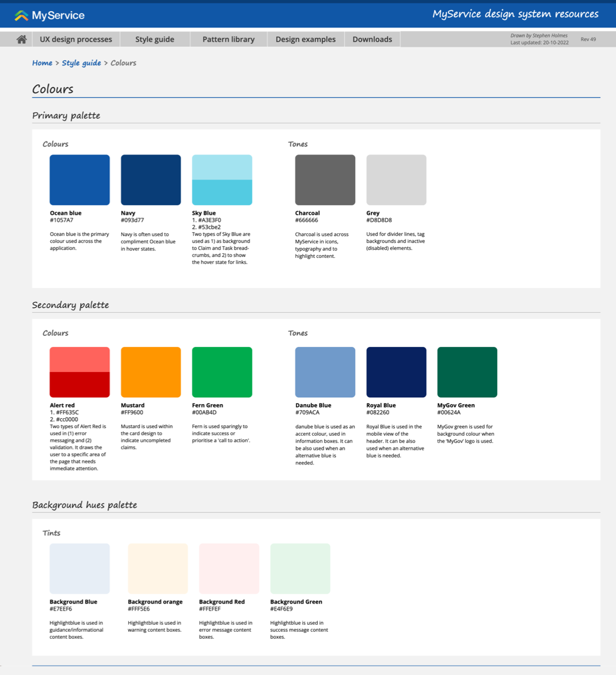Follow the Style guide breadcrumb link
616x675 pixels.
pos(81,63)
